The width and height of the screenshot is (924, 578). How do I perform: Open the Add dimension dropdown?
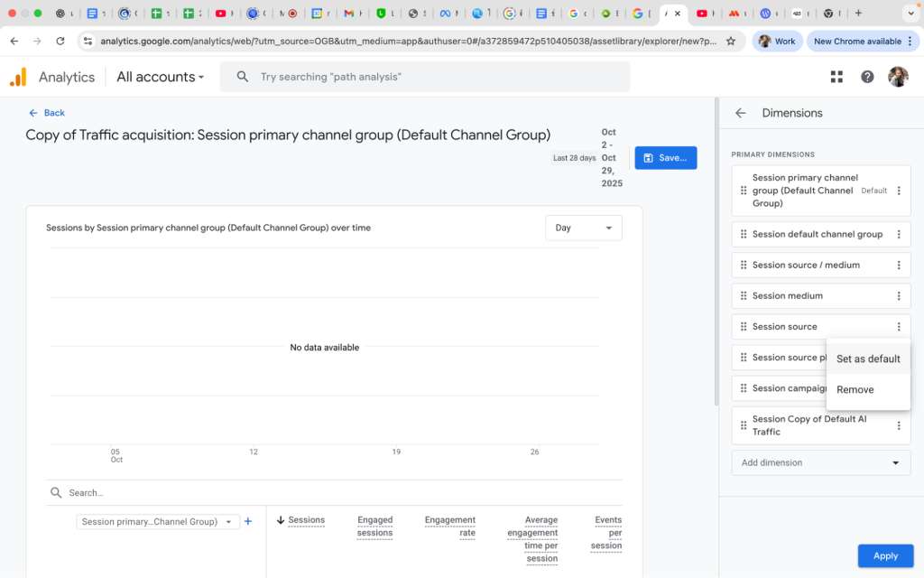(820, 462)
